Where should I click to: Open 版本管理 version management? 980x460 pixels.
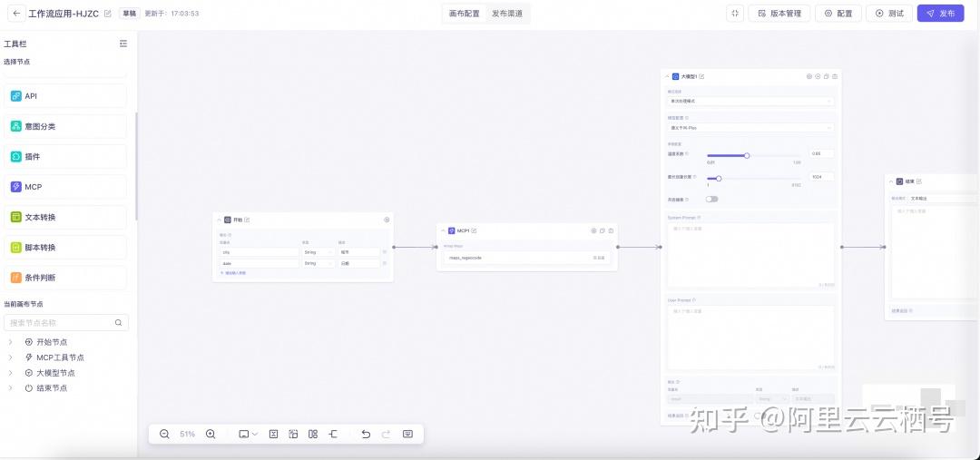(x=779, y=13)
